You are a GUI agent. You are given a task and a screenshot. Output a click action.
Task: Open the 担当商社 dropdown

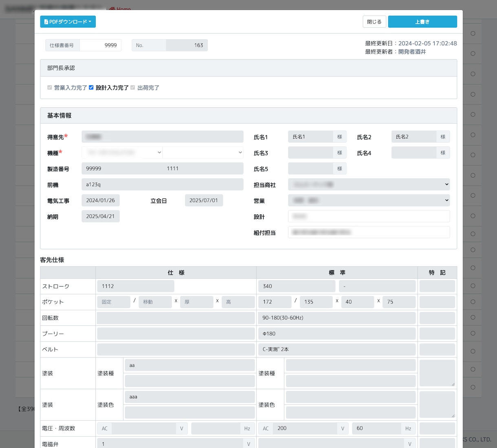369,184
